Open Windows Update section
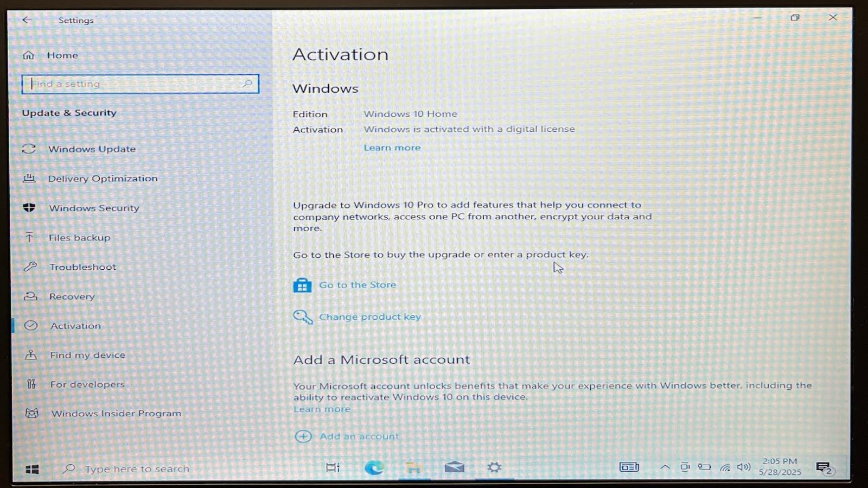 coord(92,149)
